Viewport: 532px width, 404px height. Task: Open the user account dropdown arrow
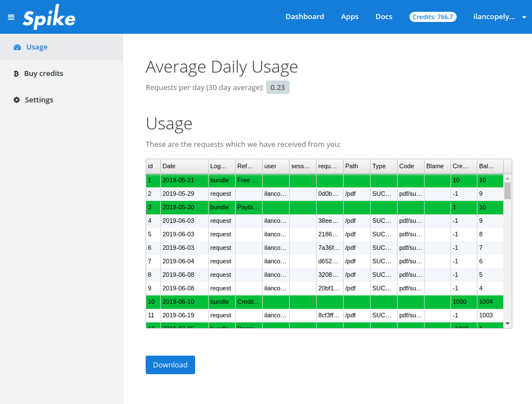(524, 17)
